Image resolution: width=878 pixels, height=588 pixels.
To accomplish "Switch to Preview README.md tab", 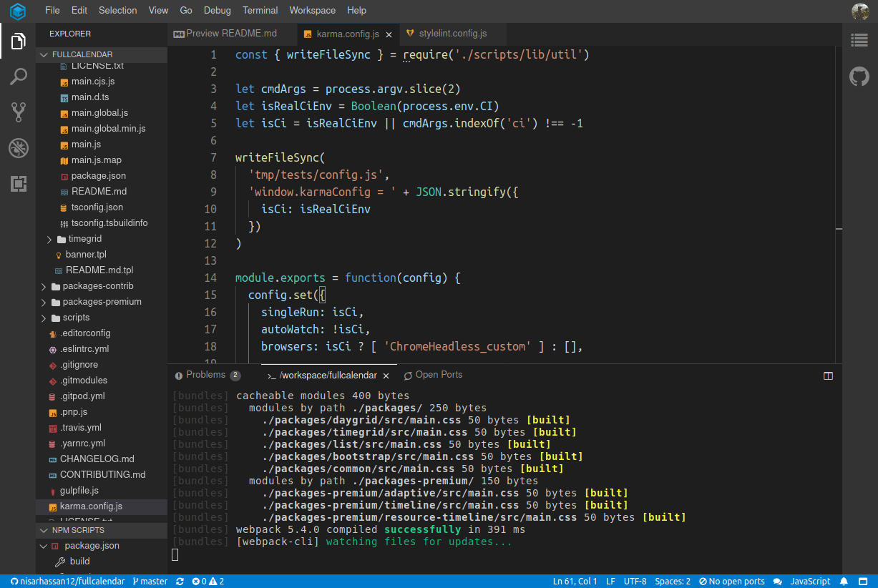I will tap(232, 34).
